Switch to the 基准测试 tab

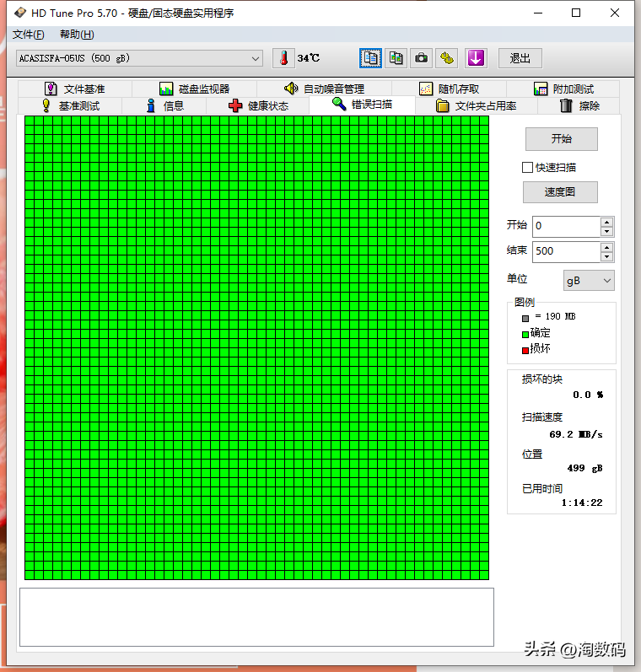click(70, 105)
